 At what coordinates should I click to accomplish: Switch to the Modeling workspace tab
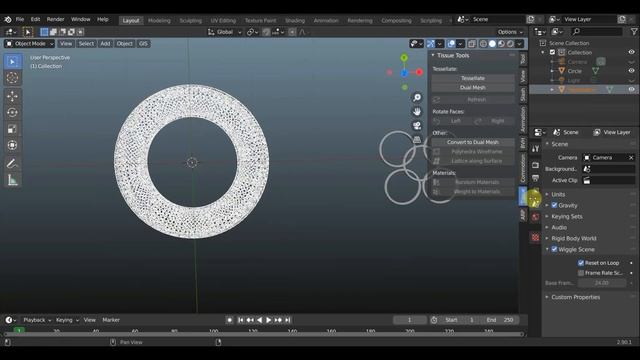click(x=159, y=20)
